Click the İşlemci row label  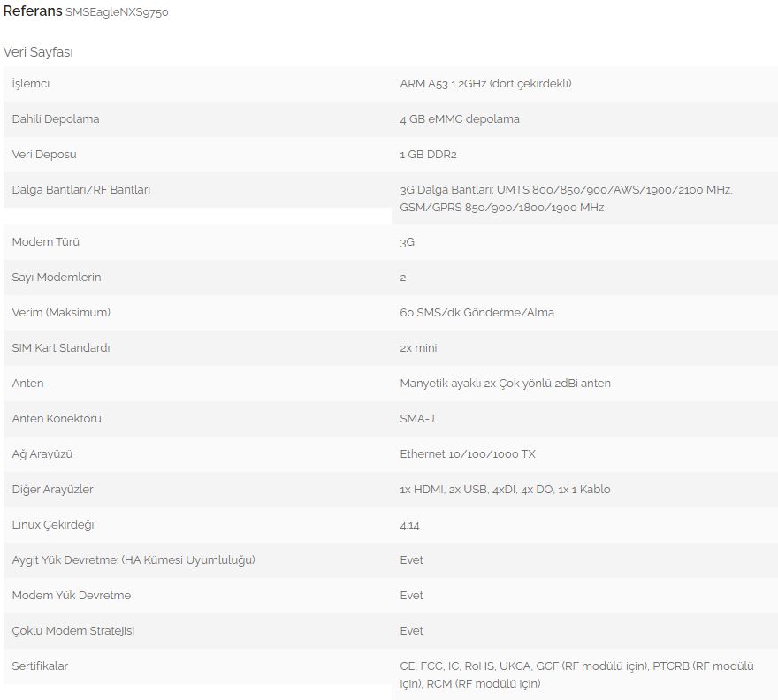click(31, 83)
